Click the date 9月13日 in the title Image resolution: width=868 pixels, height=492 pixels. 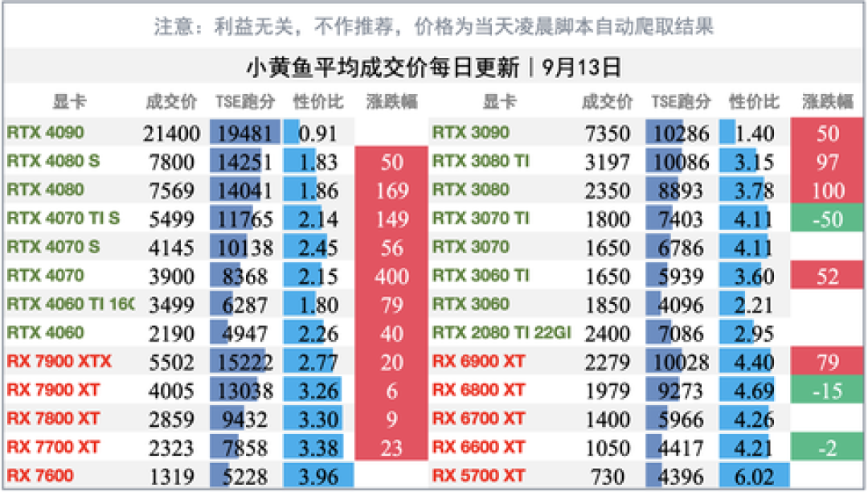(581, 68)
